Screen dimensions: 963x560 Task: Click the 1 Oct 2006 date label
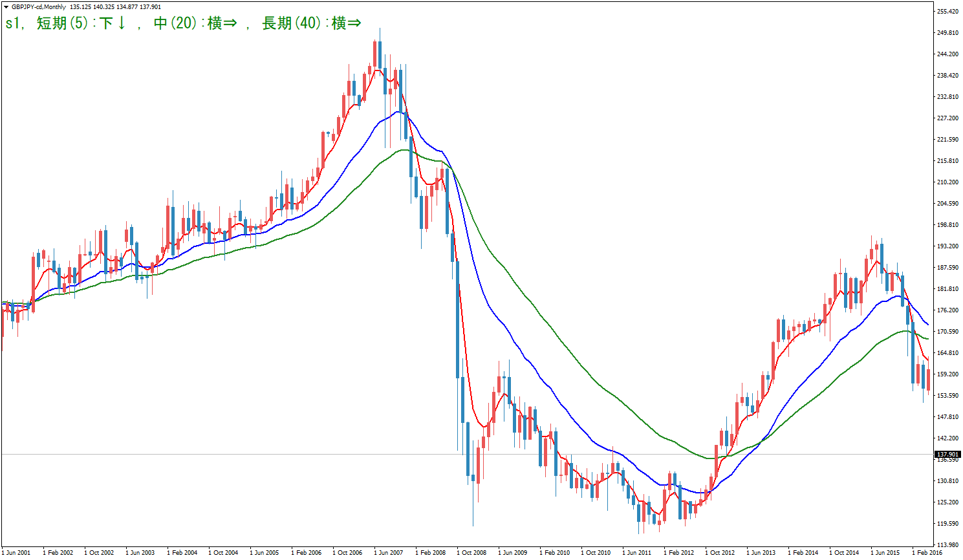click(x=347, y=553)
